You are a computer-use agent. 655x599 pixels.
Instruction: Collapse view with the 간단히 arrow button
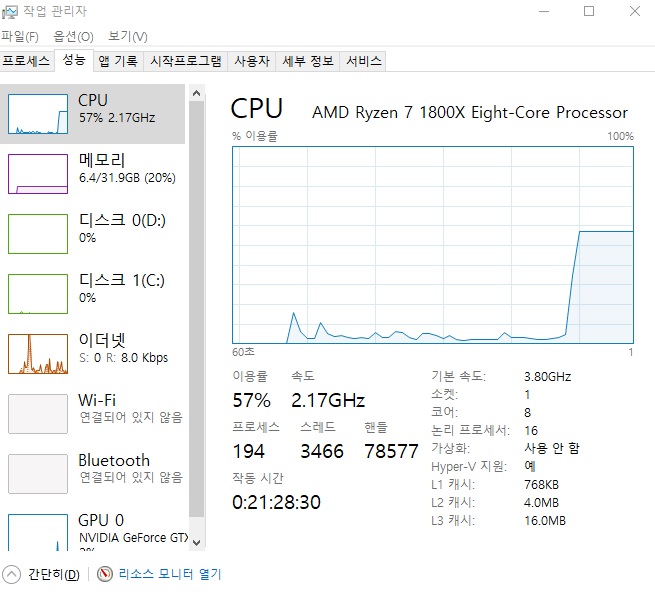[11, 574]
